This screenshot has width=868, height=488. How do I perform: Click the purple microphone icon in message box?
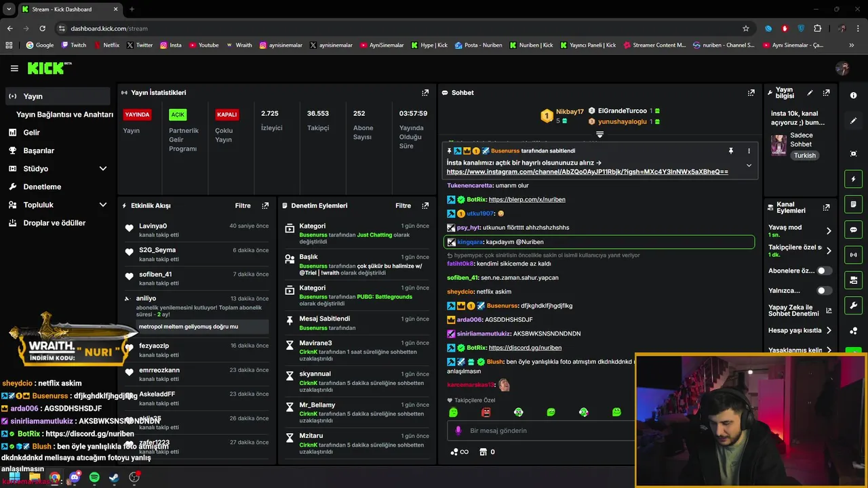[458, 430]
